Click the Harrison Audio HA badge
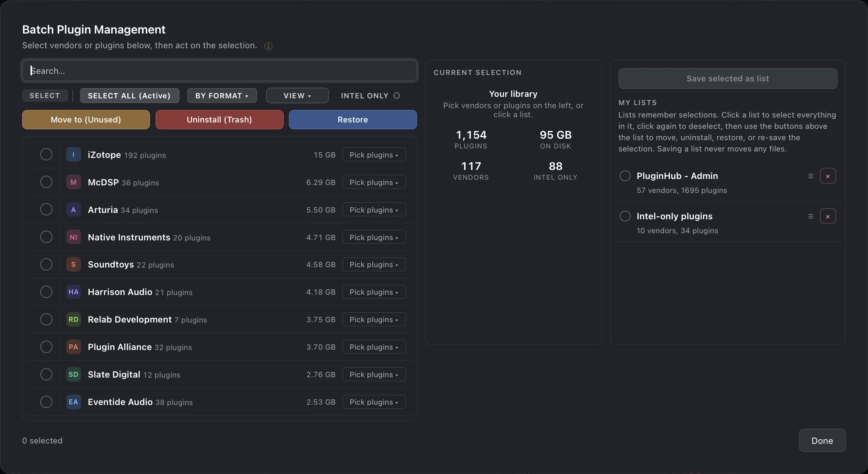 click(73, 292)
